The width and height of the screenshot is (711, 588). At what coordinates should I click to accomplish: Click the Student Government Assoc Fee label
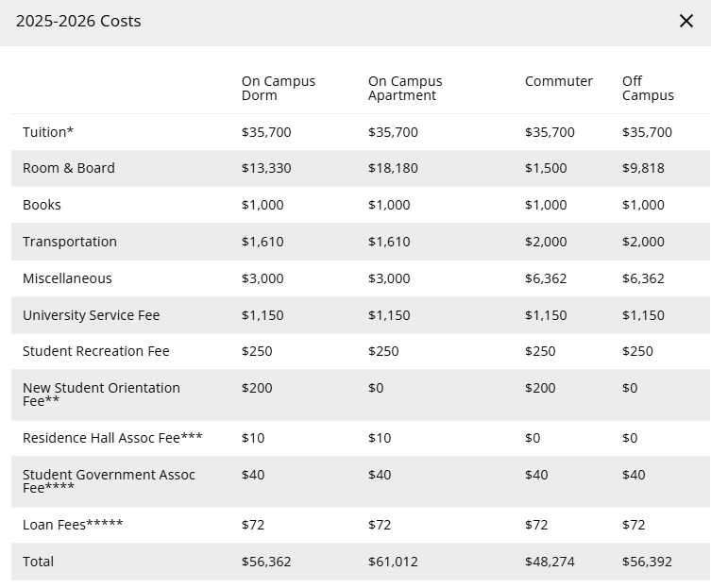coord(109,480)
